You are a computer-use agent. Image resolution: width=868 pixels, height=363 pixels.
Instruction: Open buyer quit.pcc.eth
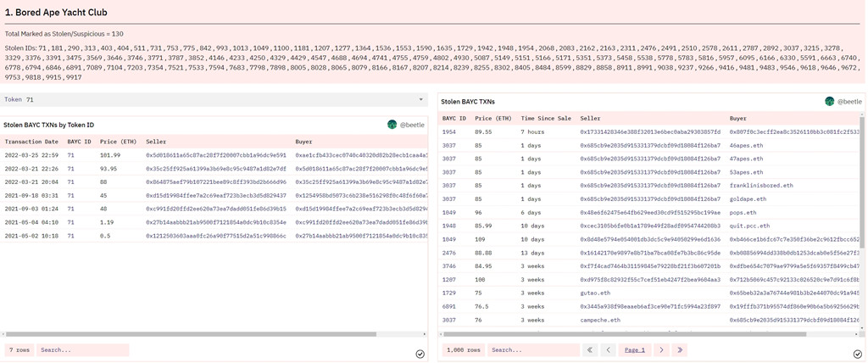point(749,226)
